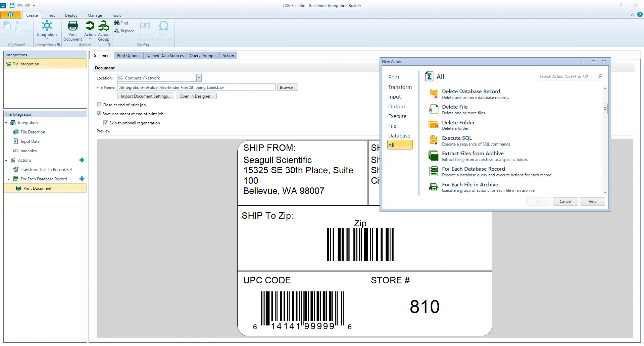Select the Delete Database Record icon
This screenshot has height=346, width=644.
point(434,94)
